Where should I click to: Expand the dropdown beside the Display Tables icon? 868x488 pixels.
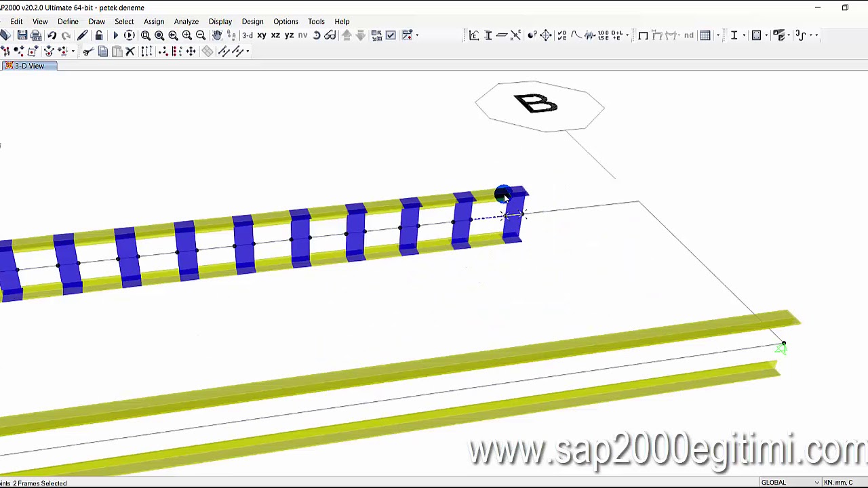pos(718,35)
